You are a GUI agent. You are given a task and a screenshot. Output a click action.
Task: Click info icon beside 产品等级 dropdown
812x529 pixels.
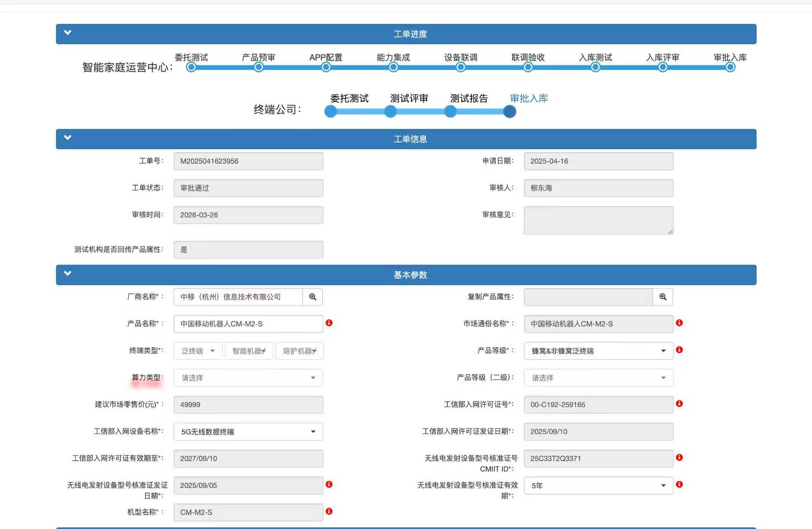coord(679,350)
